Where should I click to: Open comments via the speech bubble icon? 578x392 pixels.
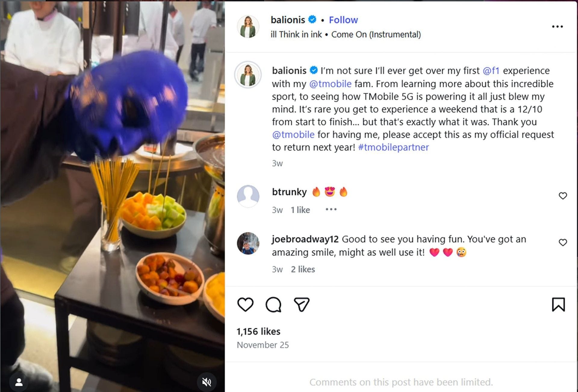point(273,304)
